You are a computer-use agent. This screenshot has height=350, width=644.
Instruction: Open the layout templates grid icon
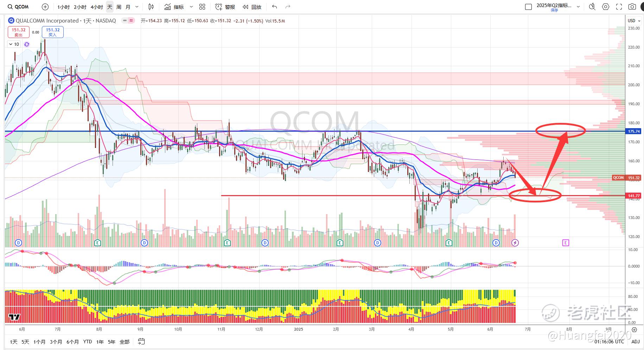click(x=202, y=7)
